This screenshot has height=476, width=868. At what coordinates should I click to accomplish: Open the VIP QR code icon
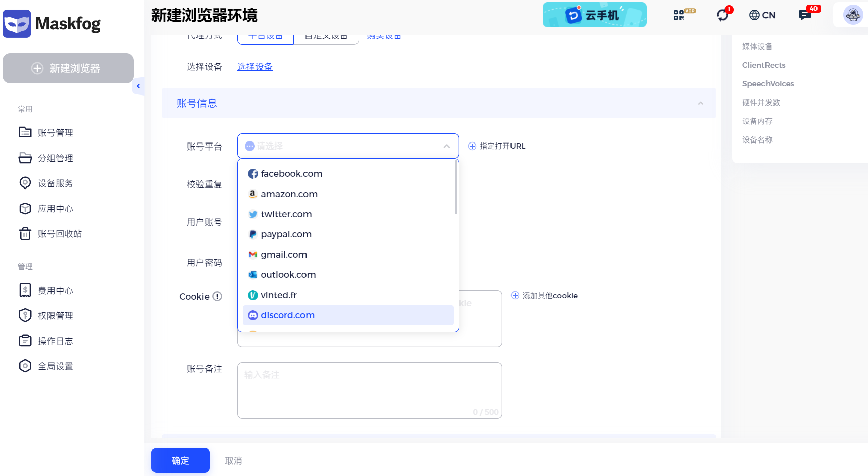coord(679,15)
